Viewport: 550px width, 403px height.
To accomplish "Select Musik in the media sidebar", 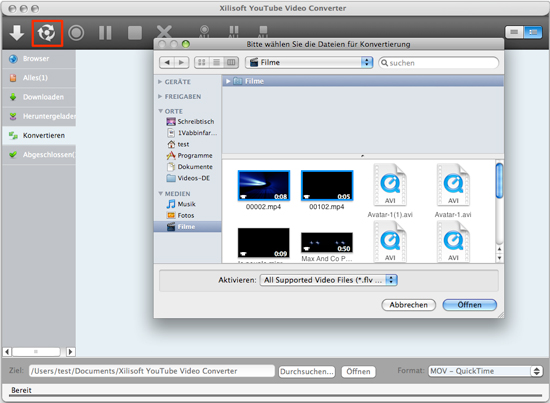I will (181, 204).
